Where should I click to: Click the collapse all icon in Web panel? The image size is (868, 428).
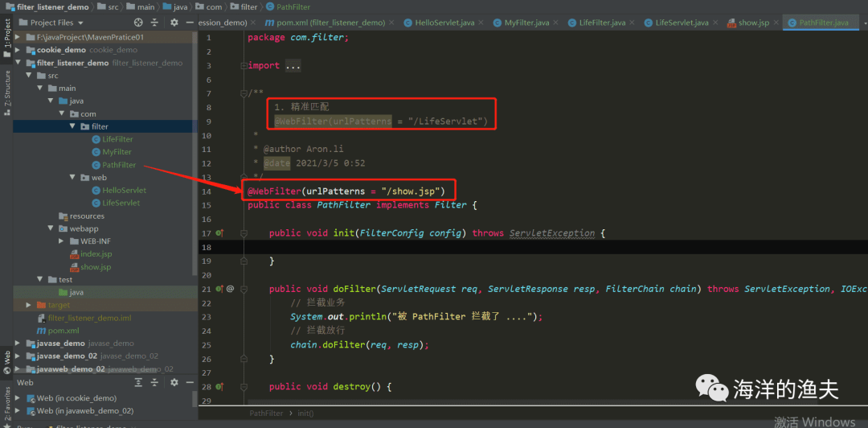(x=154, y=382)
